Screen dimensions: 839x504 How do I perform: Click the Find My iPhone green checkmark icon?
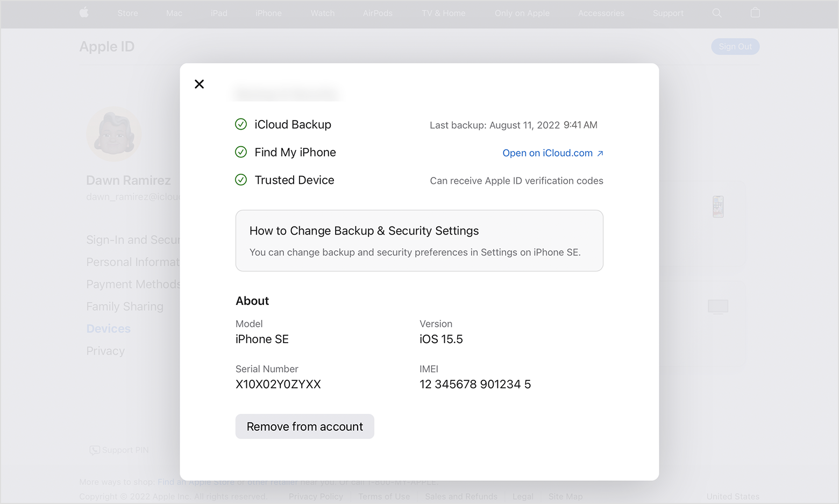tap(241, 152)
